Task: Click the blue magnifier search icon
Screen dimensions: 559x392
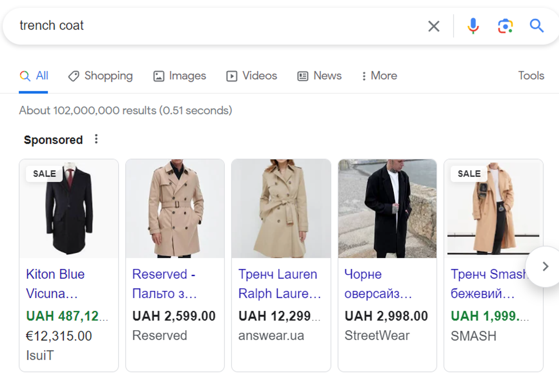Action: tap(537, 26)
